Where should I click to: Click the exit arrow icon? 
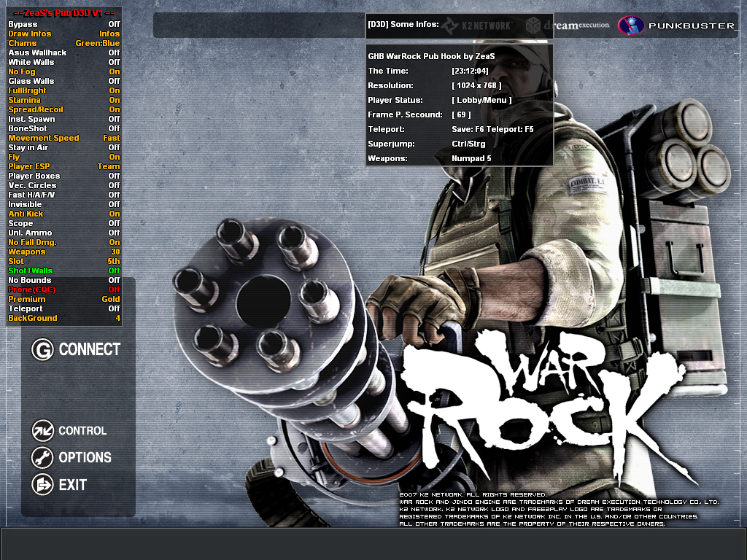pyautogui.click(x=42, y=485)
